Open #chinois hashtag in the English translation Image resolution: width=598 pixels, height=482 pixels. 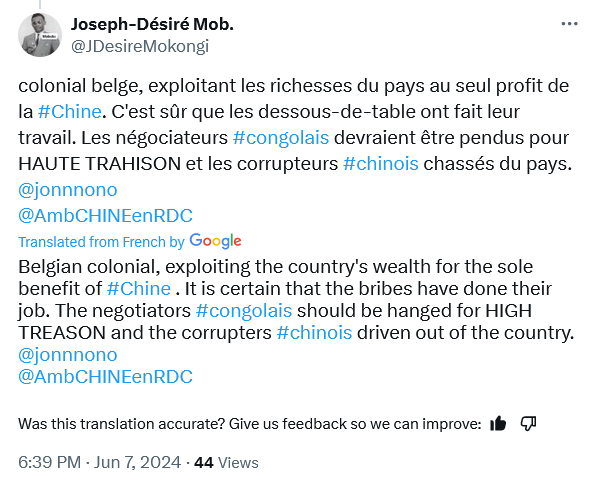(314, 333)
